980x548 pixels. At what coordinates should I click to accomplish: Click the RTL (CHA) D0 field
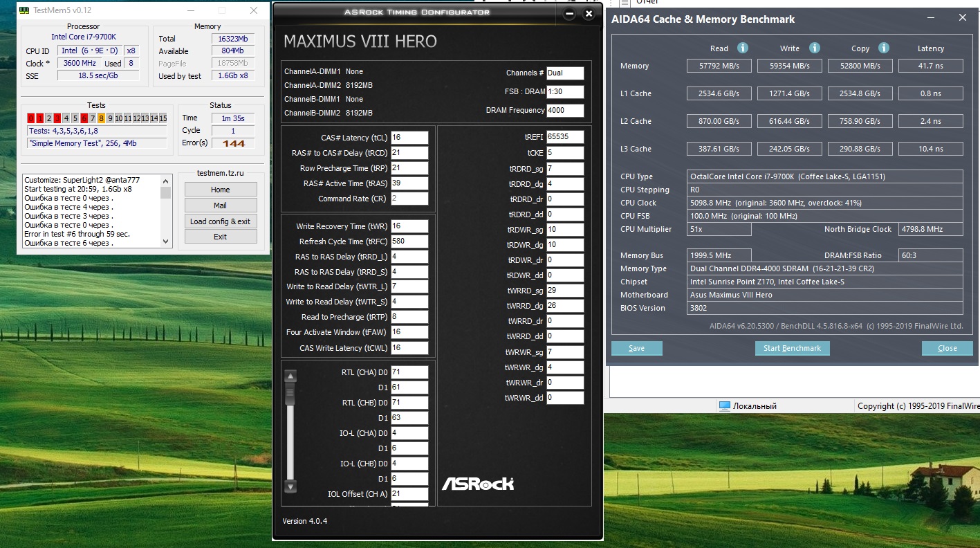(409, 372)
